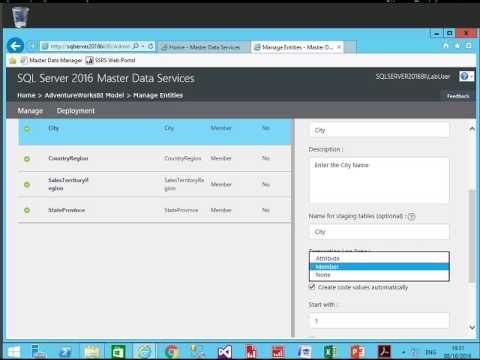Viewport: 480px width, 360px height.
Task: Click the Description text area
Action: tap(379, 180)
